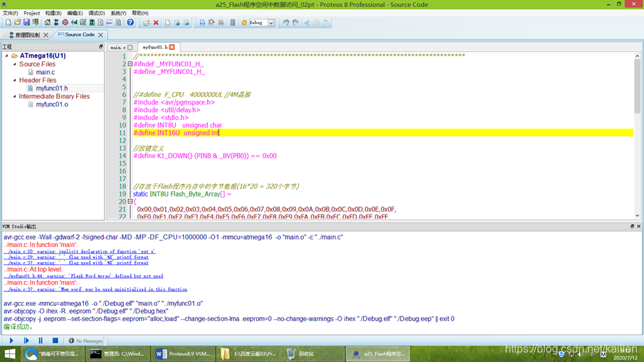Open the Windows Start button
Image resolution: width=644 pixels, height=362 pixels.
pyautogui.click(x=10, y=354)
